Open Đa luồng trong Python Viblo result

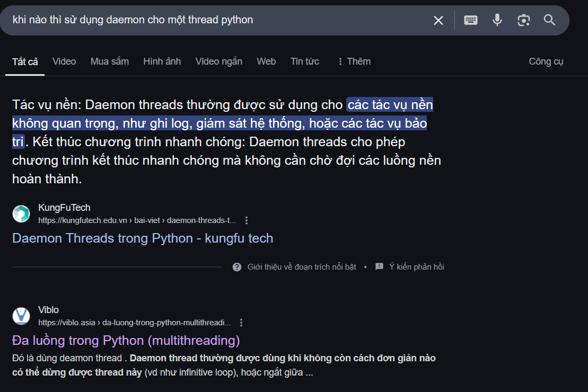(x=126, y=340)
